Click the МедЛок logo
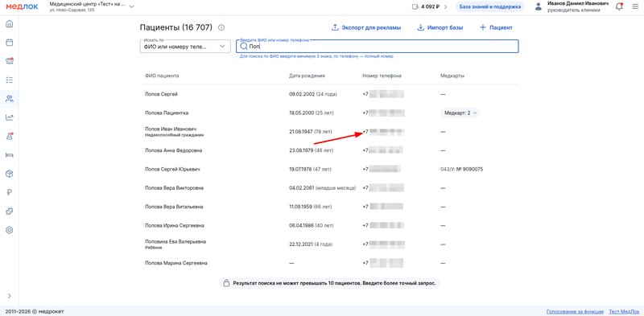This screenshot has width=644, height=316. [x=22, y=6]
